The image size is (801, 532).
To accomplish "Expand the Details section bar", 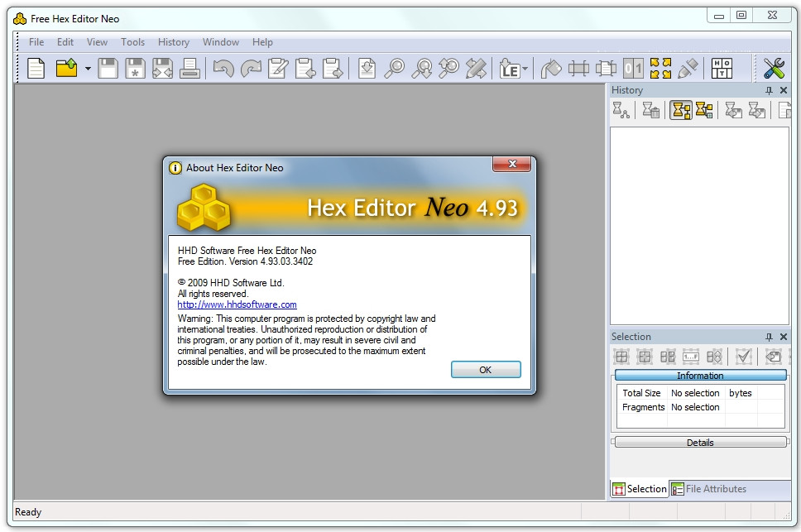I will pyautogui.click(x=700, y=443).
